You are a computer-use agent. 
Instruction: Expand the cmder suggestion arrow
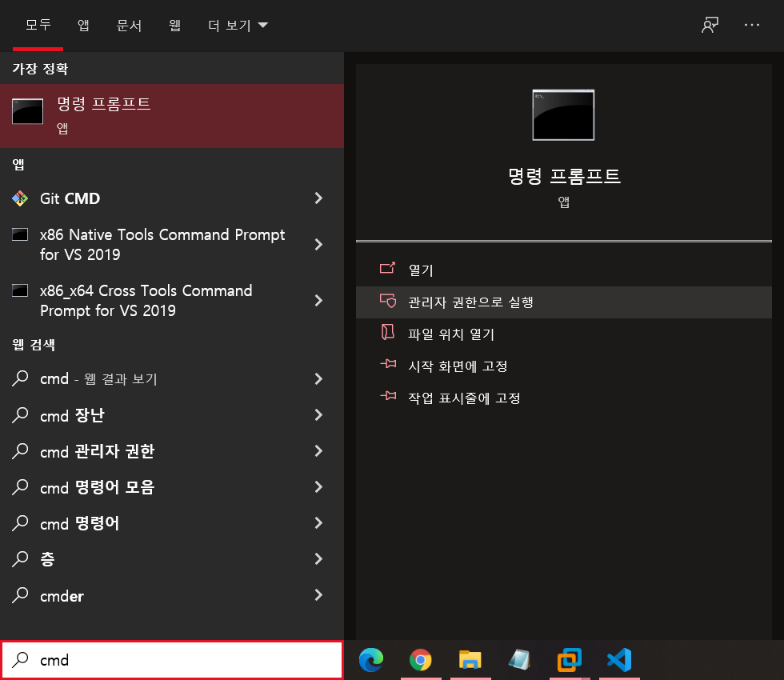[318, 595]
